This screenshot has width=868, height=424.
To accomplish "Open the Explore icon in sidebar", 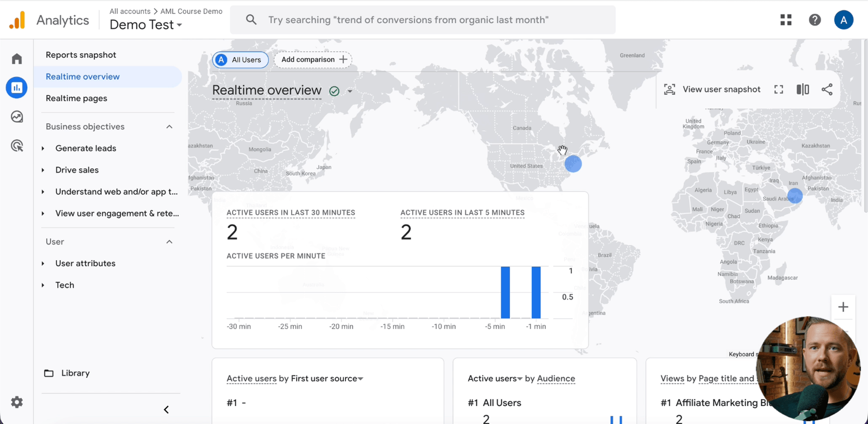I will pyautogui.click(x=17, y=117).
